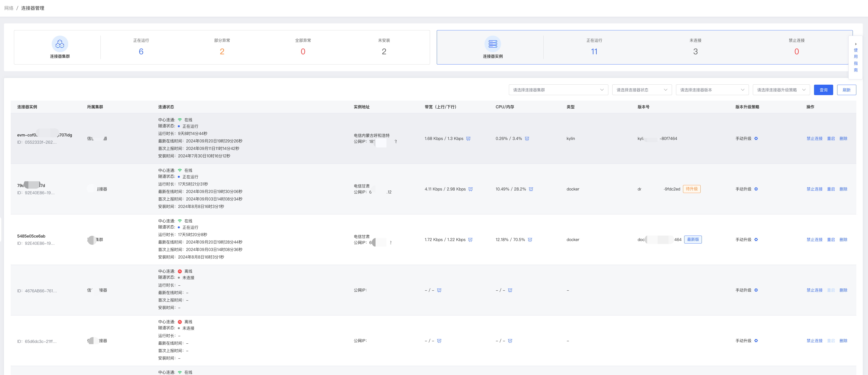Open upgrade policy gear for ID 65d6dc3c row
This screenshot has width=868, height=375.
(756, 341)
